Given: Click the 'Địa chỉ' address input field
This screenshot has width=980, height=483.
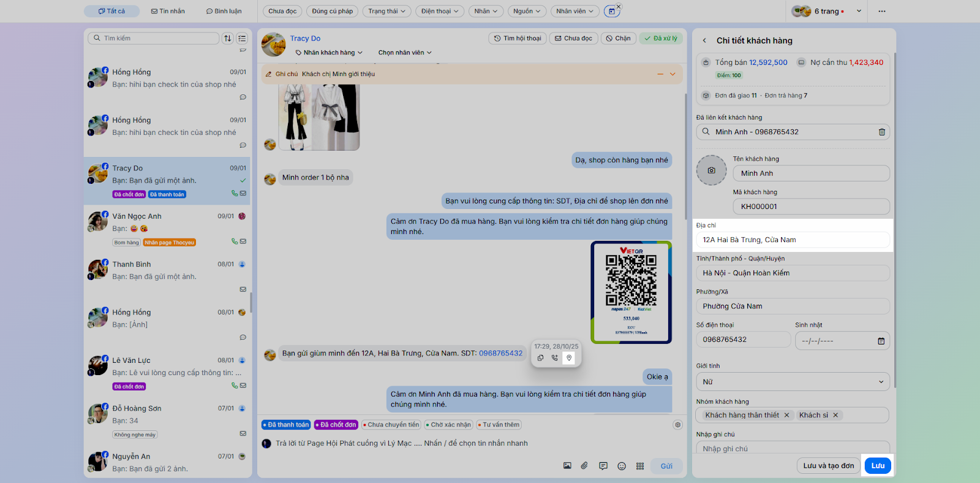Looking at the screenshot, I should click(793, 240).
